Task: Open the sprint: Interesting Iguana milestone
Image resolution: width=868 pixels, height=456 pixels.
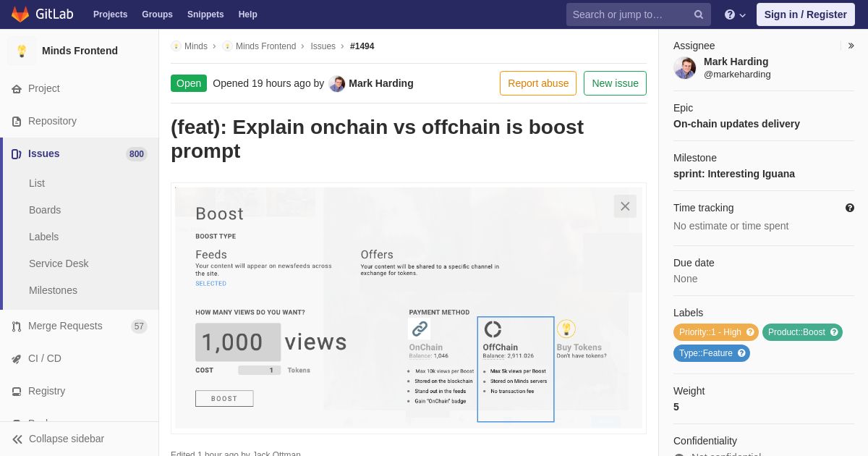Action: coord(734,174)
